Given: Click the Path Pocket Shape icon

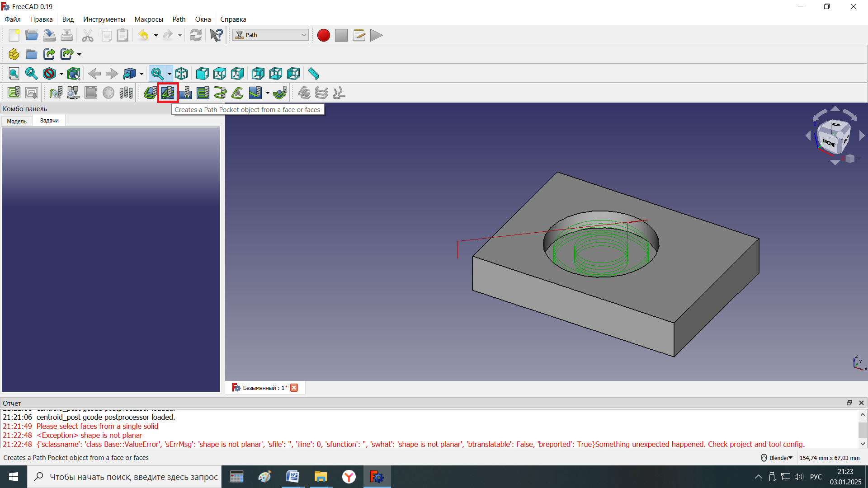Looking at the screenshot, I should point(168,93).
